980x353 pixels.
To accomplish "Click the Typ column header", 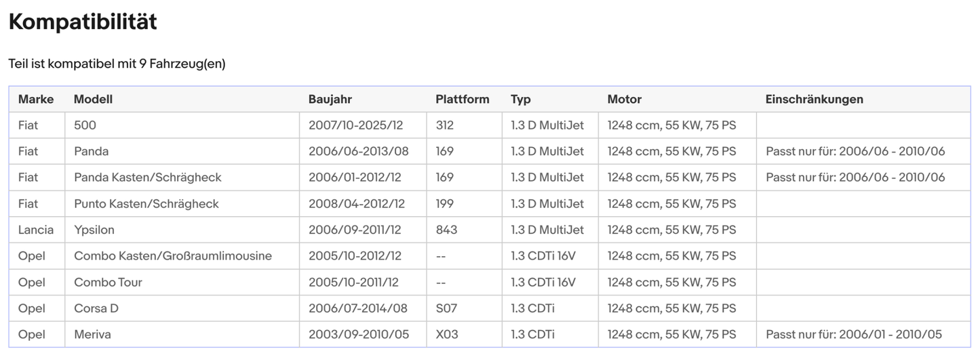I will (521, 99).
